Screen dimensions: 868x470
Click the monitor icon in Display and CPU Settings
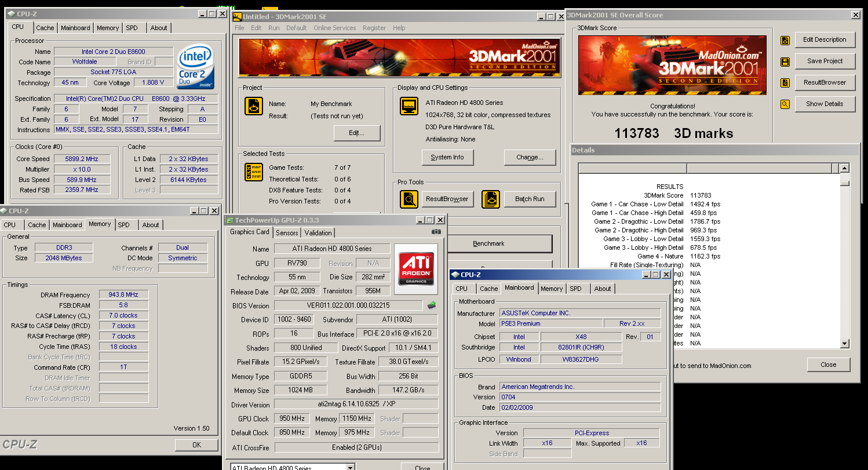[x=409, y=106]
